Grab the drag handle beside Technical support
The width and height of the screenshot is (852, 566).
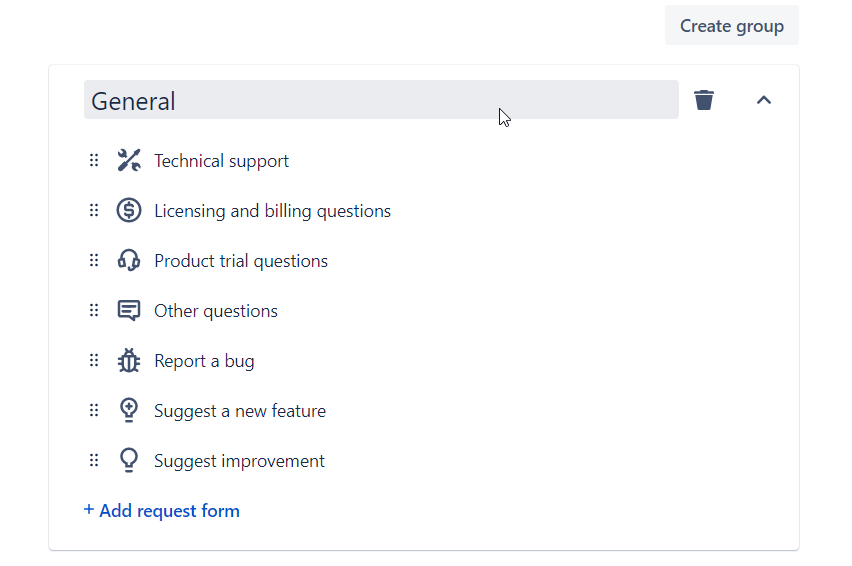point(94,161)
